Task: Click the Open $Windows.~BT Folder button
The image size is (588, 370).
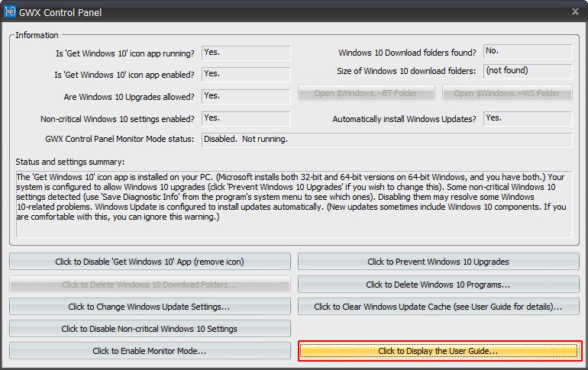Action: point(367,94)
